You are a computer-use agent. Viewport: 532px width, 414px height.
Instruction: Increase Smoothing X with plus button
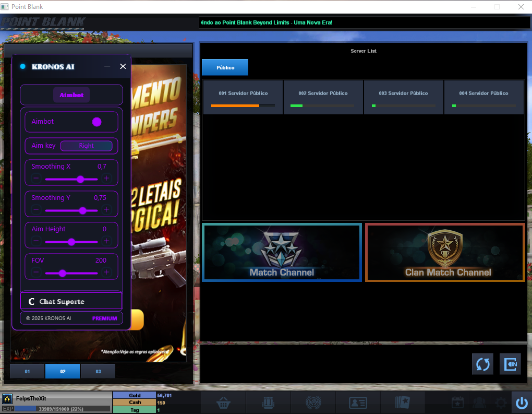coord(106,179)
